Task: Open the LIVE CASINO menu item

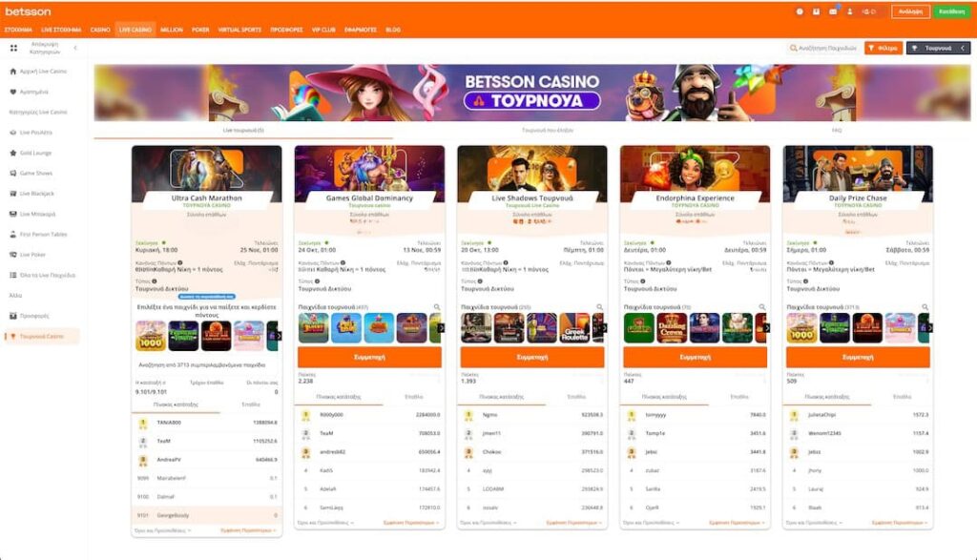Action: point(135,30)
